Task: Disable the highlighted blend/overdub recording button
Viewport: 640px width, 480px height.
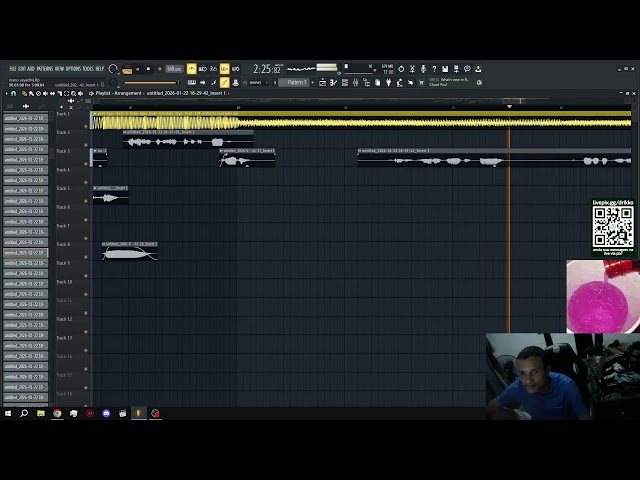Action: [x=224, y=69]
